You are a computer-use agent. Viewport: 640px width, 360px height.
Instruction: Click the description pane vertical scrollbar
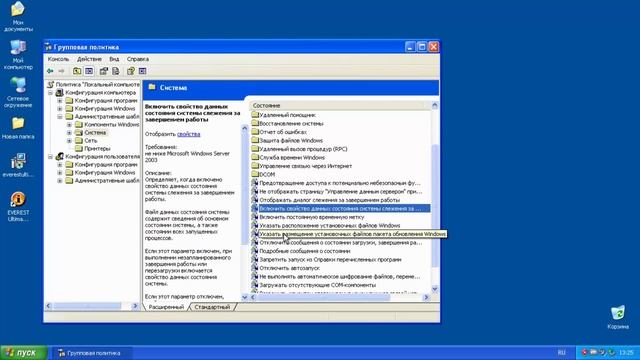[x=244, y=212]
